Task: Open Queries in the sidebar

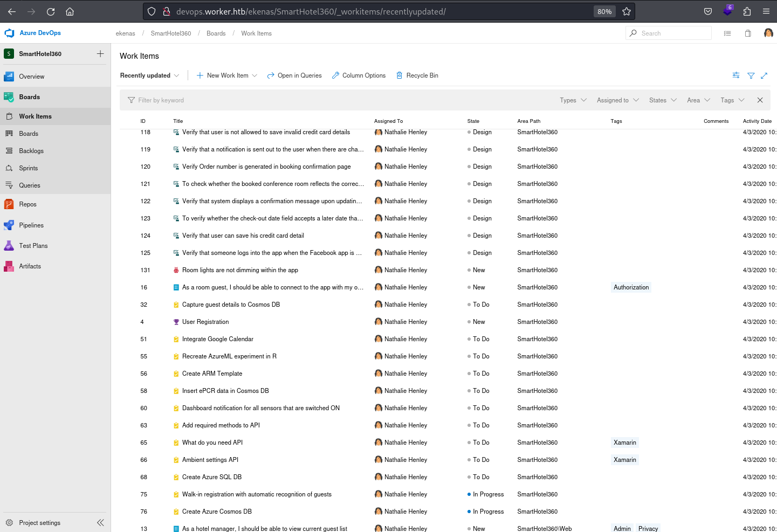Action: 55,185
